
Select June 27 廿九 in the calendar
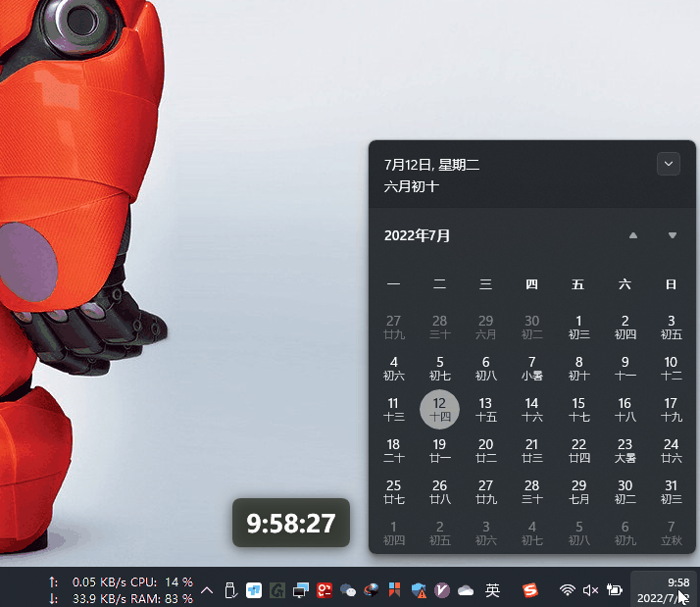click(393, 327)
